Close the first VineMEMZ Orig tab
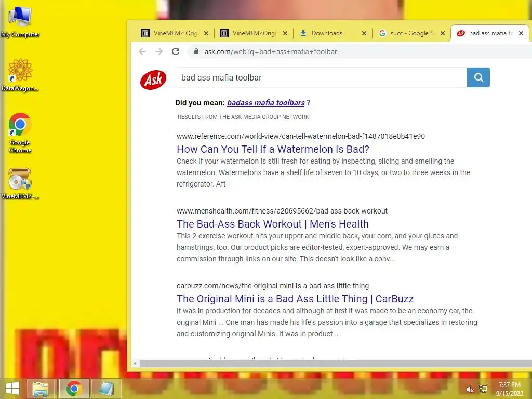 [x=206, y=33]
